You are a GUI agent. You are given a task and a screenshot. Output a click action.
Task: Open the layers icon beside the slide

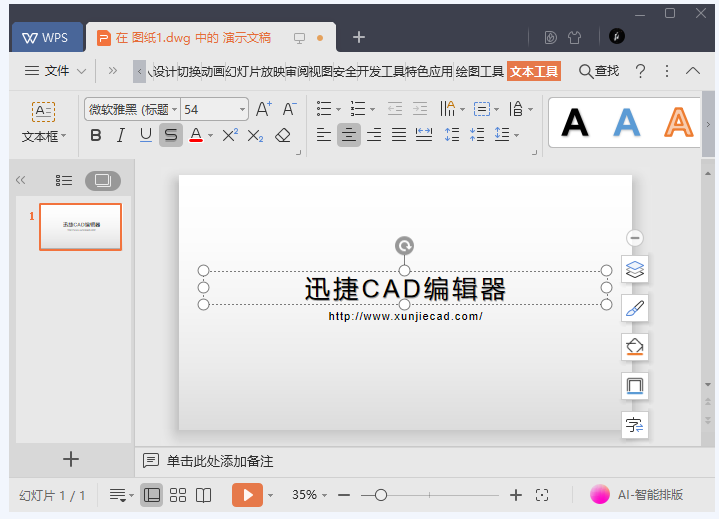635,269
